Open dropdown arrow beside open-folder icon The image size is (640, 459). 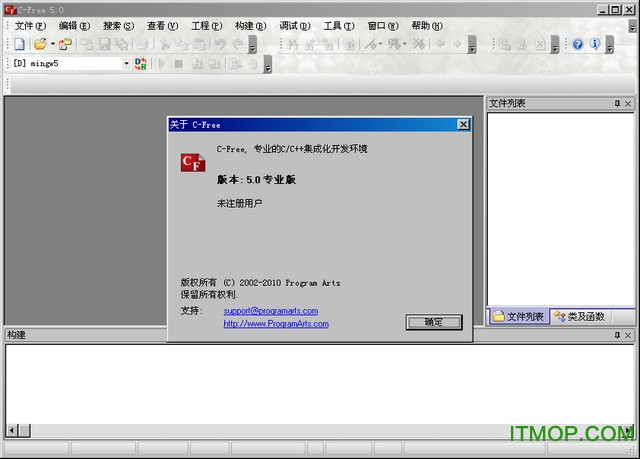pyautogui.click(x=53, y=44)
